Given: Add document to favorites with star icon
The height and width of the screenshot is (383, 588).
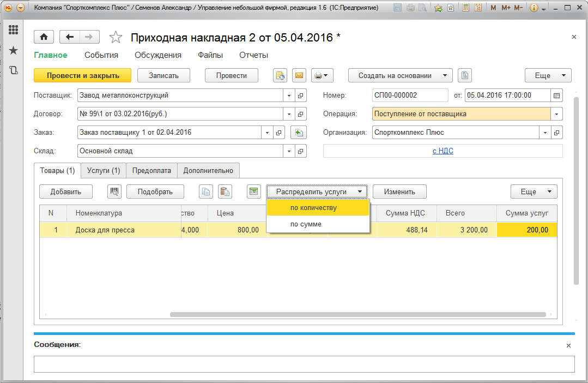Looking at the screenshot, I should pyautogui.click(x=116, y=37).
